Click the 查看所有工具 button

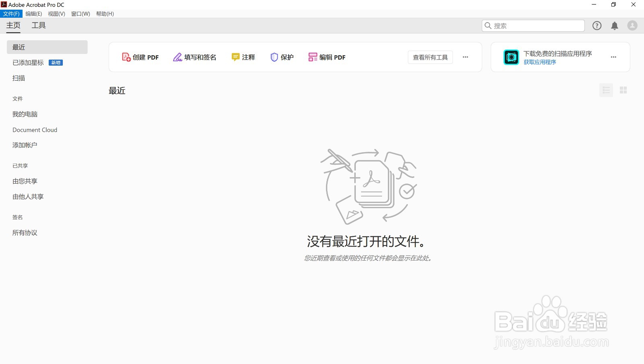pyautogui.click(x=430, y=57)
